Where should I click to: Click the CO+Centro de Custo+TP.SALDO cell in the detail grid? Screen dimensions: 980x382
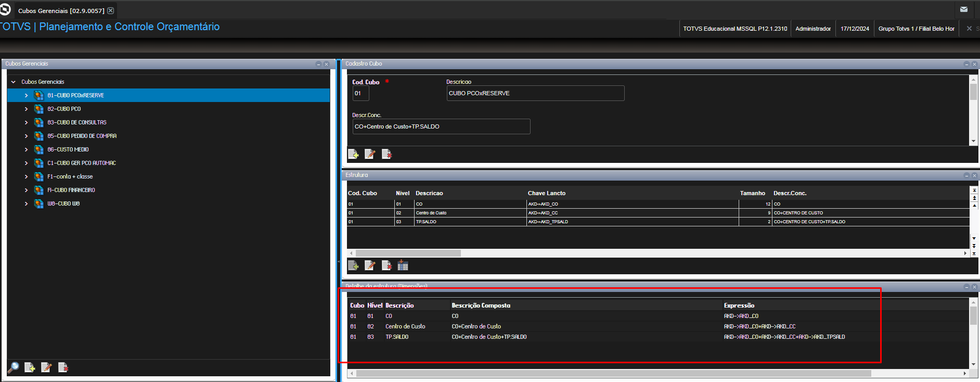click(489, 337)
